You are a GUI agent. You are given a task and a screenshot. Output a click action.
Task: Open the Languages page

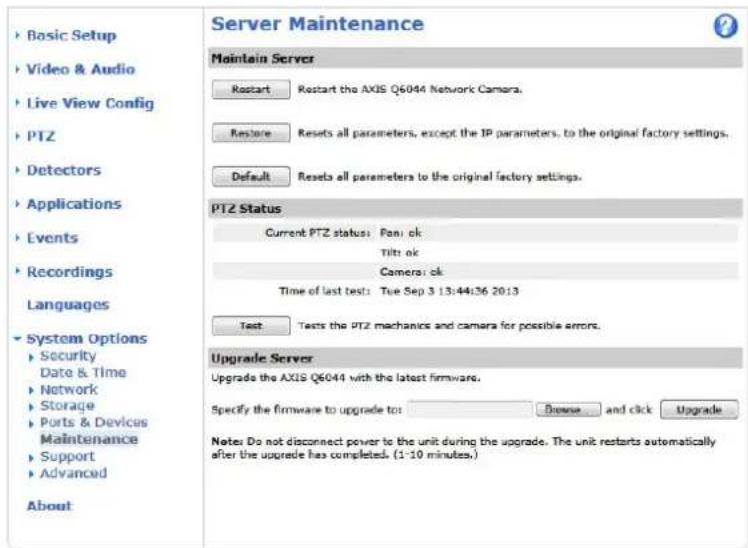(68, 305)
